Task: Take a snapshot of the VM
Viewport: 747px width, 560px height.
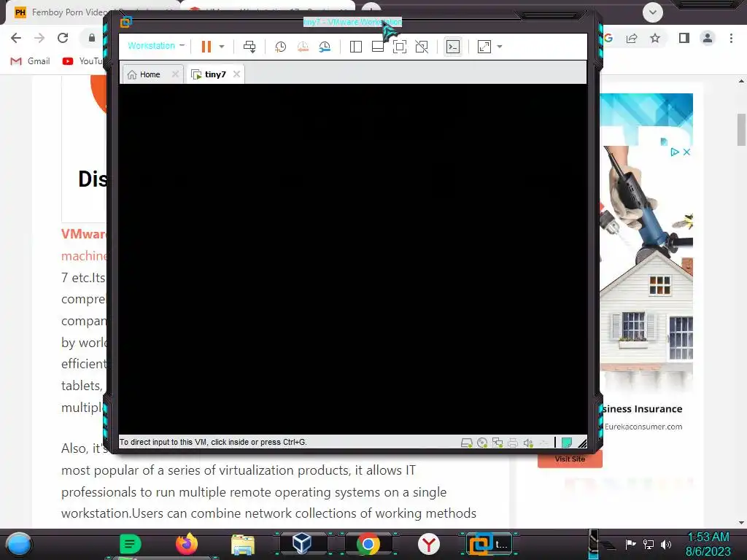Action: coord(280,46)
